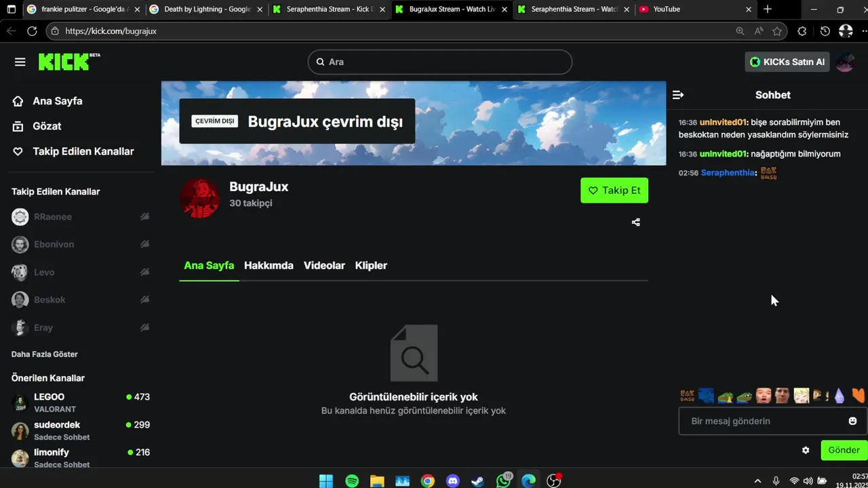Open browser extensions puzzle icon
The height and width of the screenshot is (488, 868).
pyautogui.click(x=802, y=31)
